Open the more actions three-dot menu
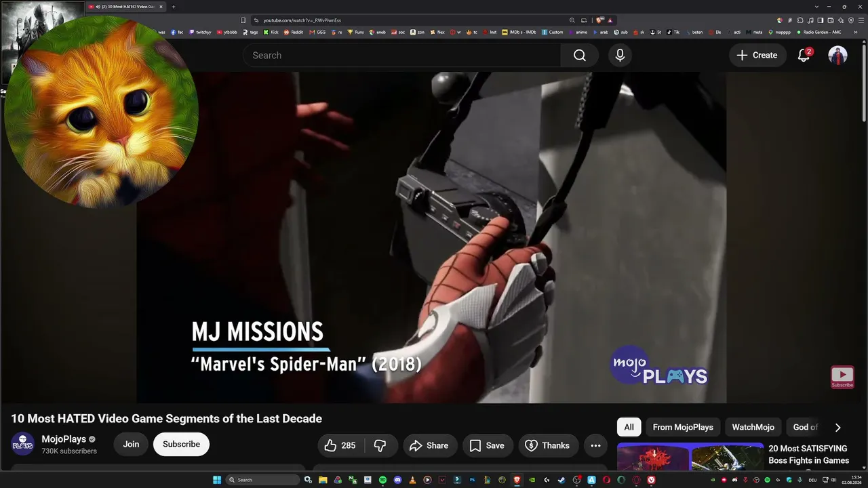This screenshot has width=868, height=488. [x=595, y=445]
